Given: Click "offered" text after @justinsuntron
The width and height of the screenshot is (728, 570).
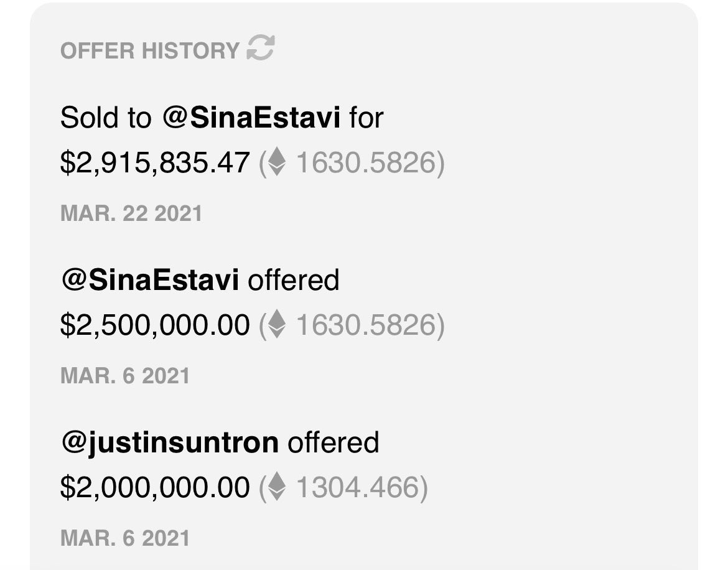Looking at the screenshot, I should coord(333,442).
